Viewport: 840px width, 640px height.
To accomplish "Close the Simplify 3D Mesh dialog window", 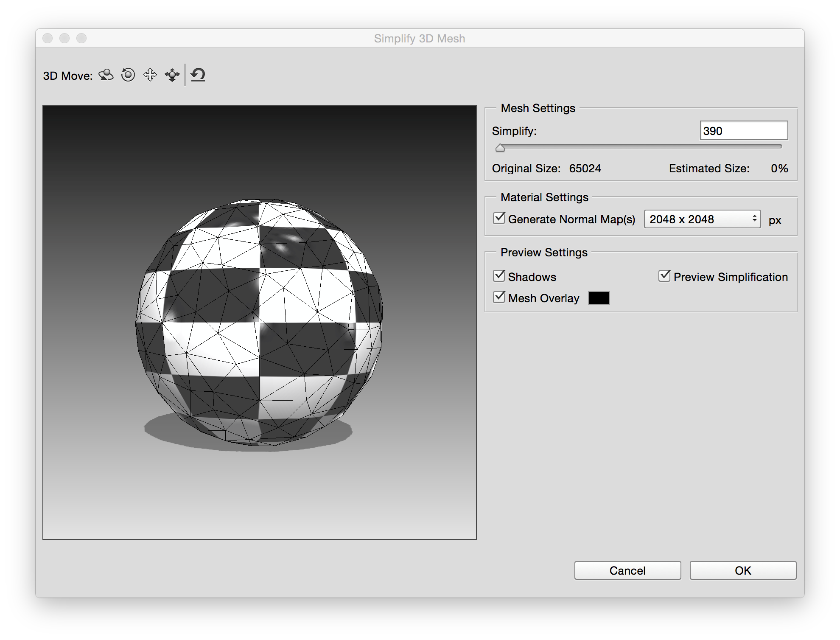I will (48, 38).
